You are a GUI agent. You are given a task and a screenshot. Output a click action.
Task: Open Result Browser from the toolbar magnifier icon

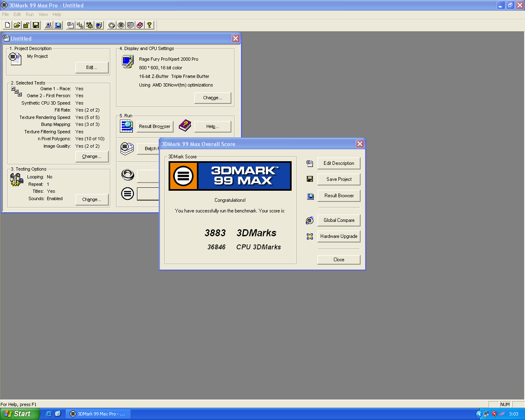[58, 25]
